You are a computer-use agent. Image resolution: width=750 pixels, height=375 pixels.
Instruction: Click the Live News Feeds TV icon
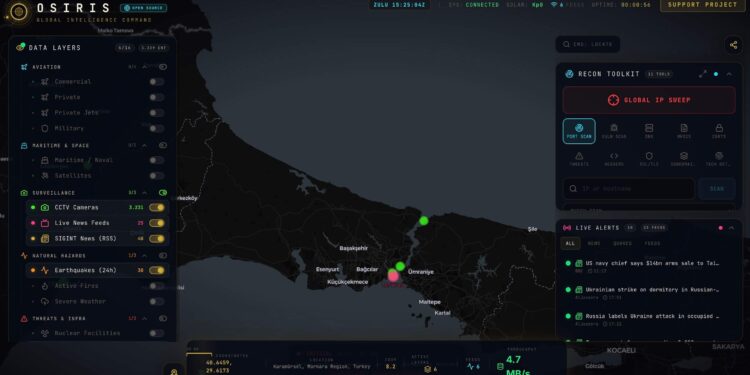tap(44, 223)
